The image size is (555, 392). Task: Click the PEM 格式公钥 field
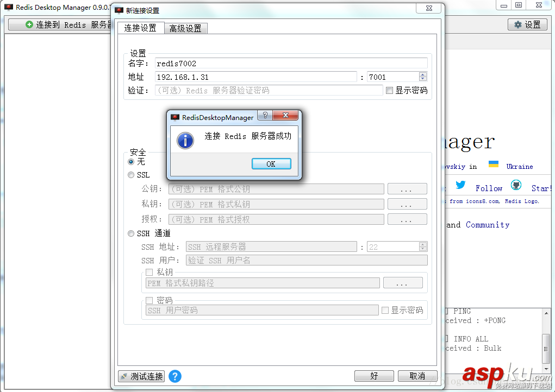coord(276,189)
